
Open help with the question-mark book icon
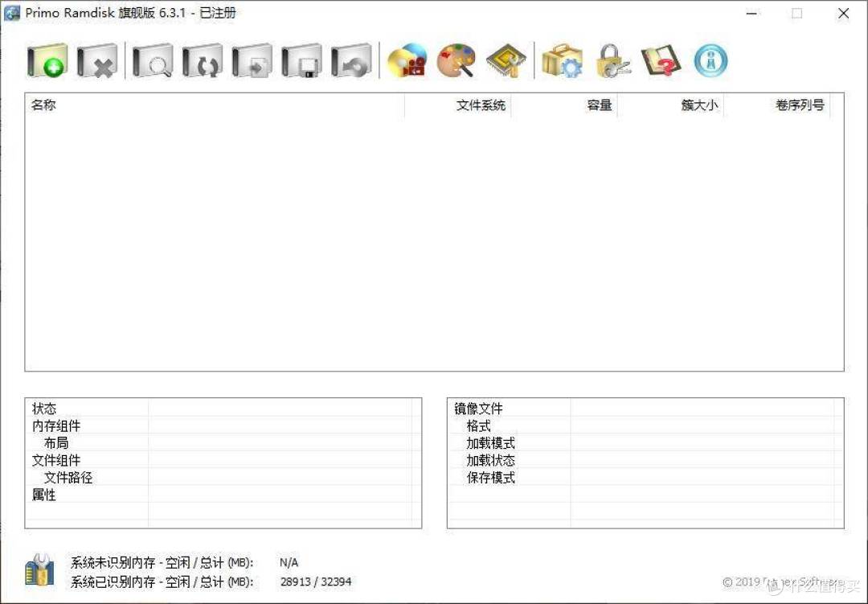[661, 60]
